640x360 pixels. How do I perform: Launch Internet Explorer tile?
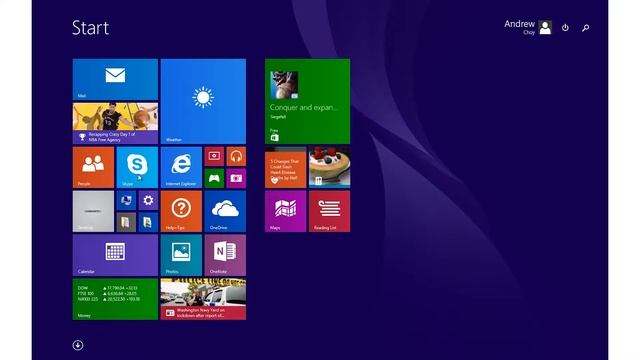181,167
